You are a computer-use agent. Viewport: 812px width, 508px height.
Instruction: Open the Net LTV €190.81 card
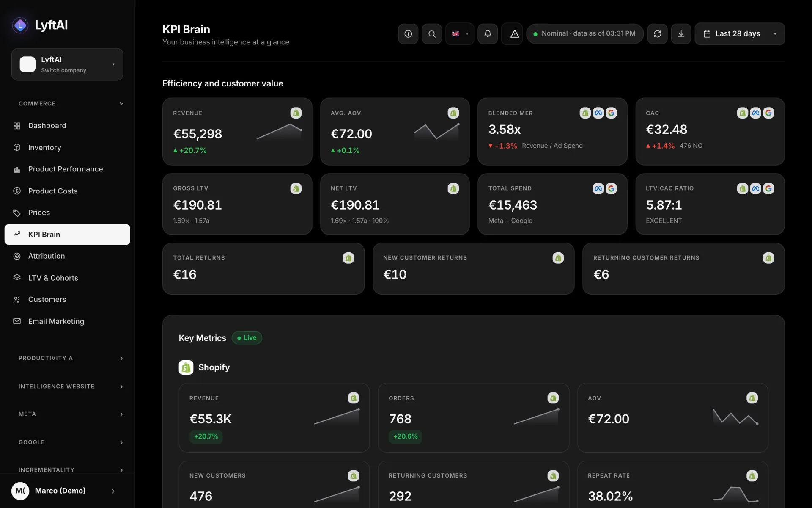395,204
